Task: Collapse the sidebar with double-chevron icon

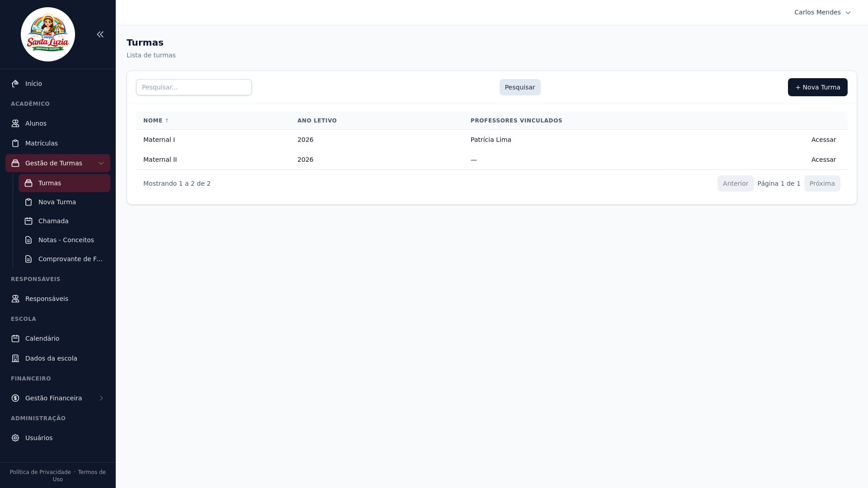Action: tap(100, 34)
